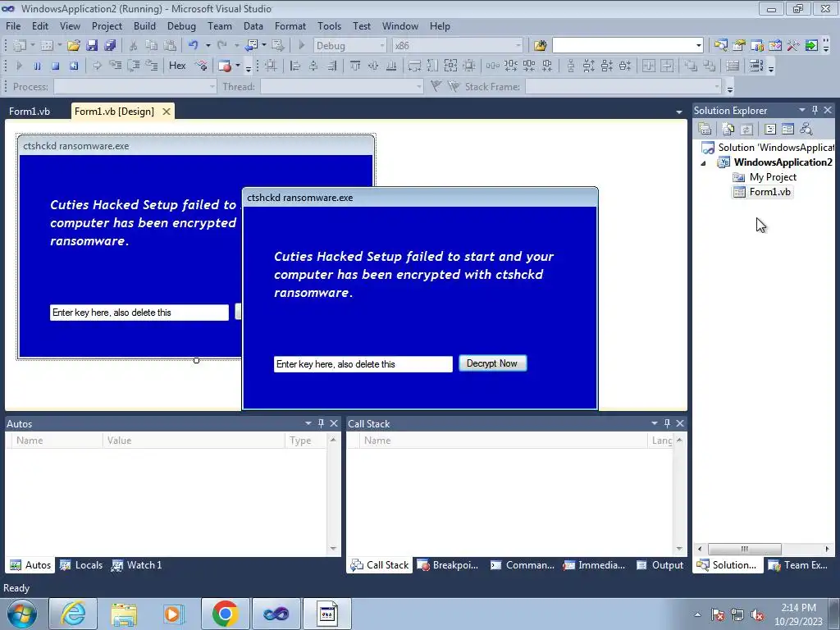This screenshot has width=840, height=630.
Task: Open the active documents list dropdown arrow
Action: [x=678, y=112]
